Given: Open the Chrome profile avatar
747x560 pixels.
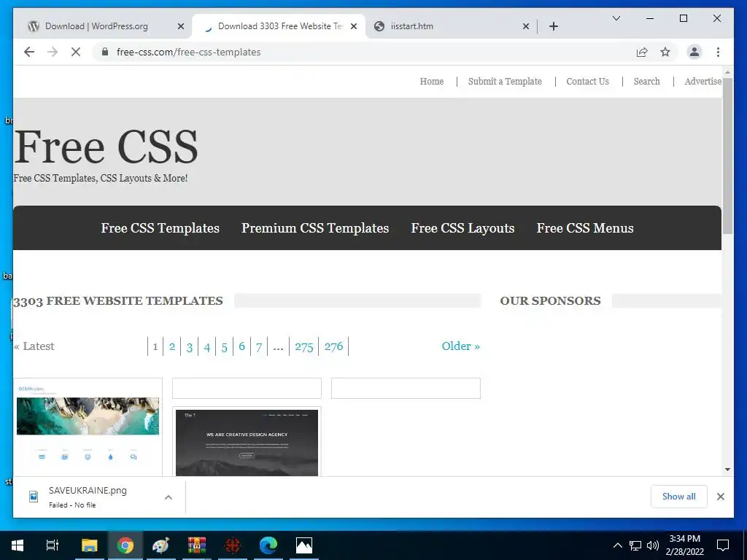Looking at the screenshot, I should coord(694,52).
